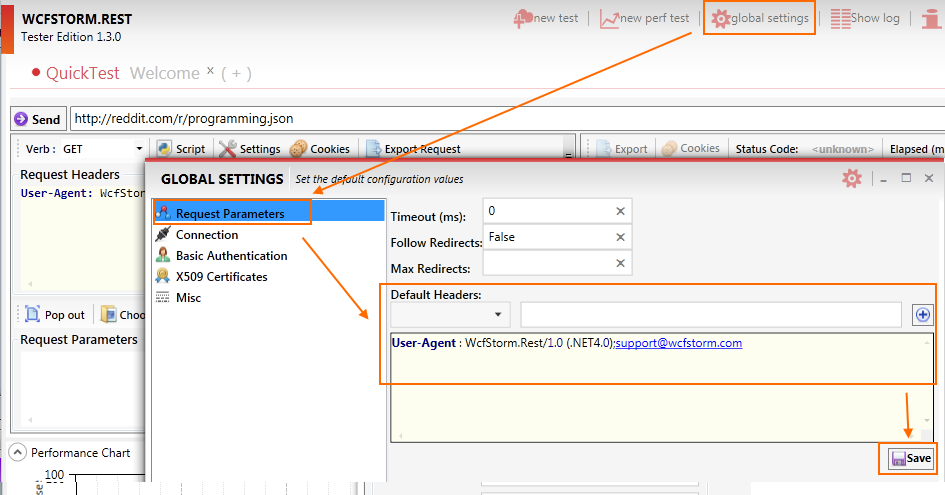The image size is (945, 495).
Task: Open global settings from the top bar
Action: (x=759, y=18)
